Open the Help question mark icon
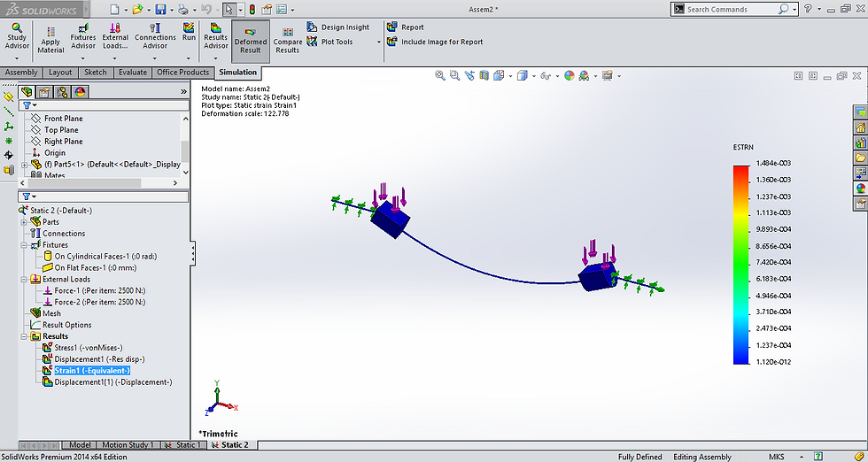 pyautogui.click(x=808, y=9)
